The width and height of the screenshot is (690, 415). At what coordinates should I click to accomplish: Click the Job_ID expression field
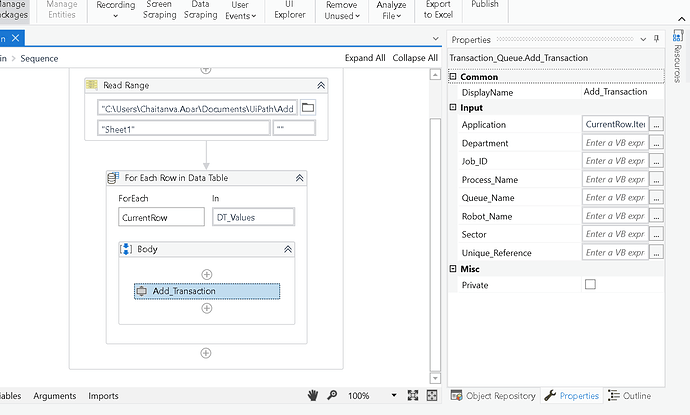tap(615, 161)
